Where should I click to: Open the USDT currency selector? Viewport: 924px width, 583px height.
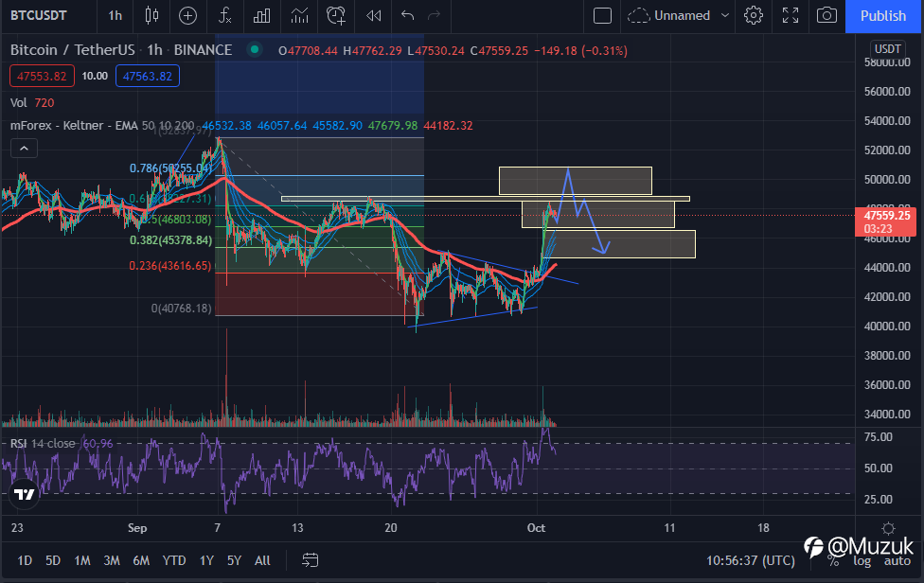click(x=887, y=49)
